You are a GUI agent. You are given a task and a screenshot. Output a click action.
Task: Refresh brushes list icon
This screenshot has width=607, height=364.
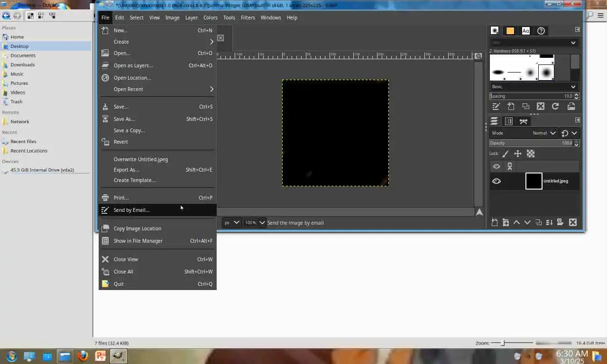coord(555,106)
